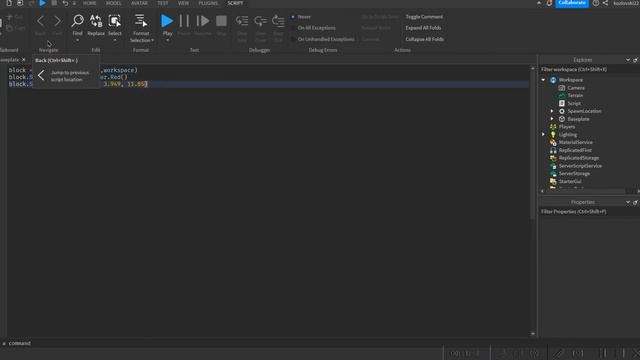
Task: Open the Find dropdown arrow
Action: pos(77,40)
